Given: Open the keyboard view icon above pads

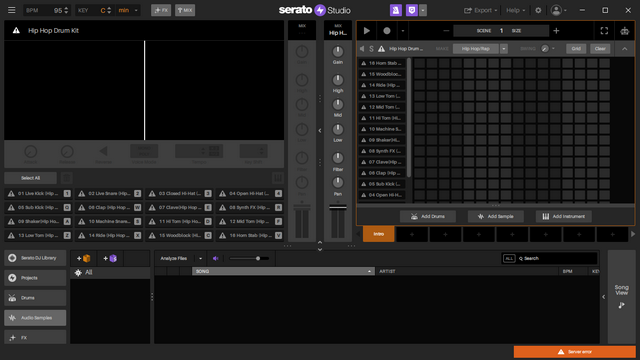Looking at the screenshot, I should pos(278,178).
